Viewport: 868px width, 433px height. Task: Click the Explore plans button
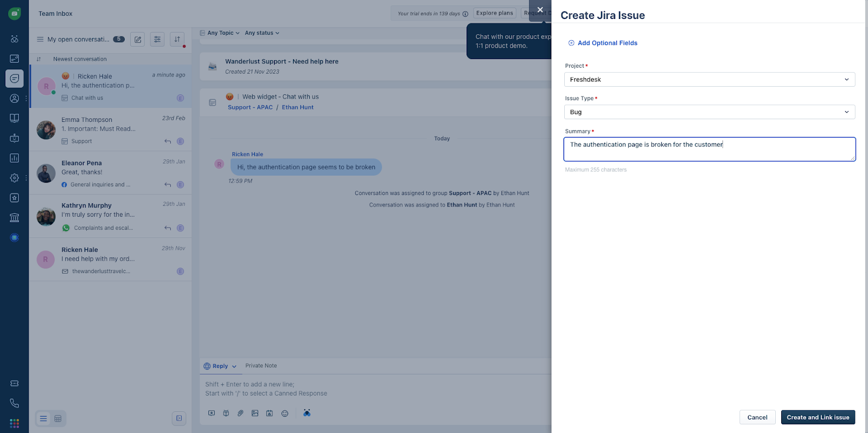[x=495, y=13]
